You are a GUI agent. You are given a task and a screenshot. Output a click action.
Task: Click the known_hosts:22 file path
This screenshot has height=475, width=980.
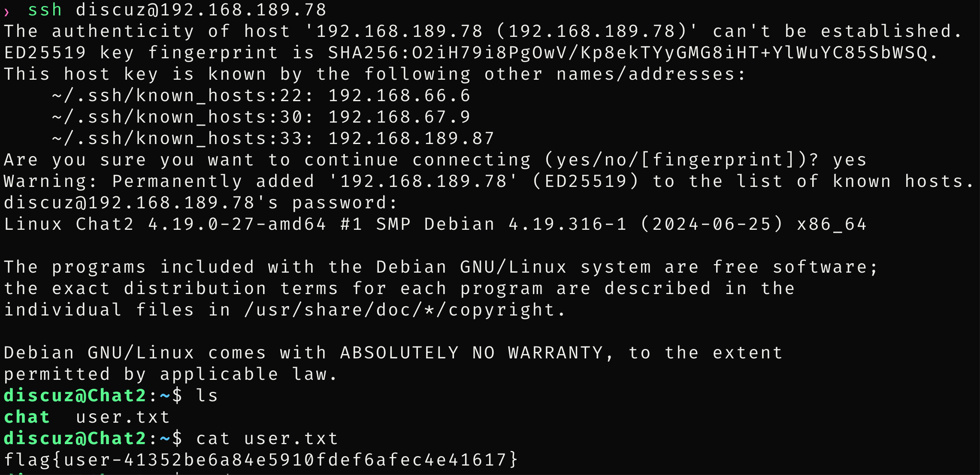(x=182, y=96)
